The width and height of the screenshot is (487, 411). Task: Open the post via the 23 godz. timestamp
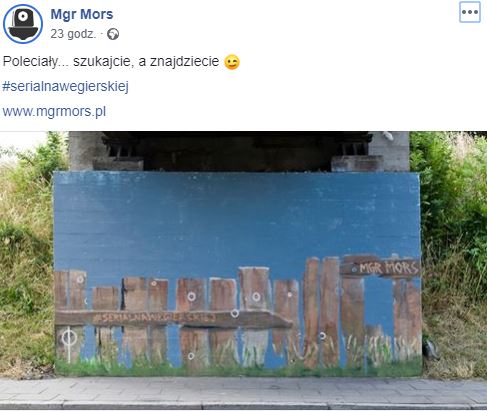[73, 34]
